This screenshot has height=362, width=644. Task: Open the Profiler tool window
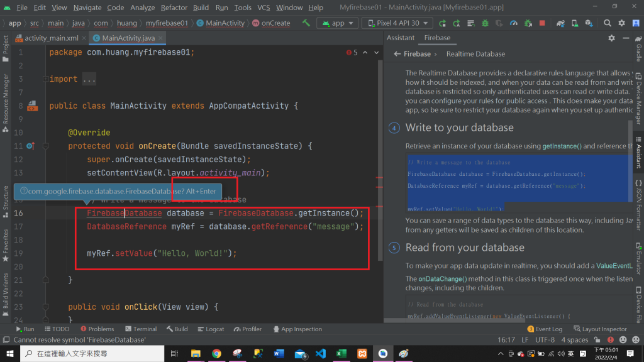click(248, 329)
